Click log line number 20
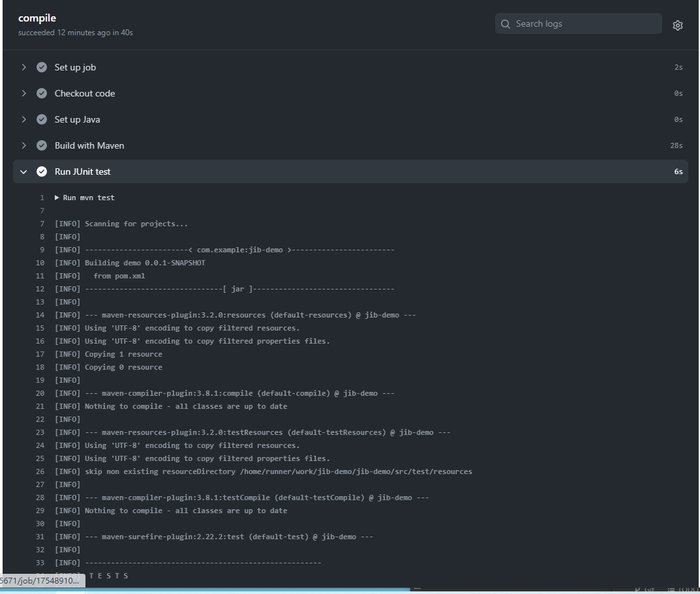This screenshot has height=594, width=700. point(40,393)
